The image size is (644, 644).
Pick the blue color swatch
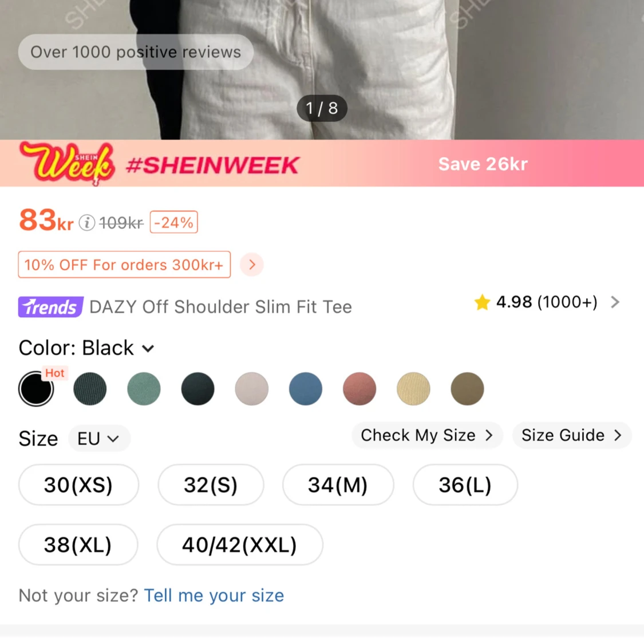click(306, 389)
